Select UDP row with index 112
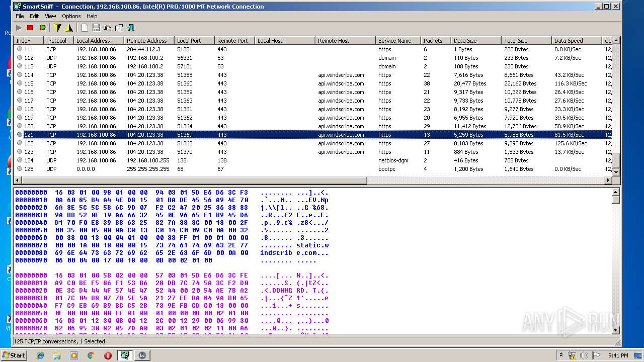The width and height of the screenshot is (644, 362). pyautogui.click(x=313, y=58)
